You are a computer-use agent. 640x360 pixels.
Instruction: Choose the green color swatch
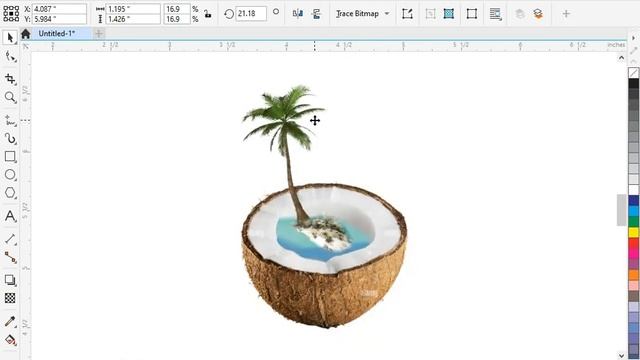(633, 222)
